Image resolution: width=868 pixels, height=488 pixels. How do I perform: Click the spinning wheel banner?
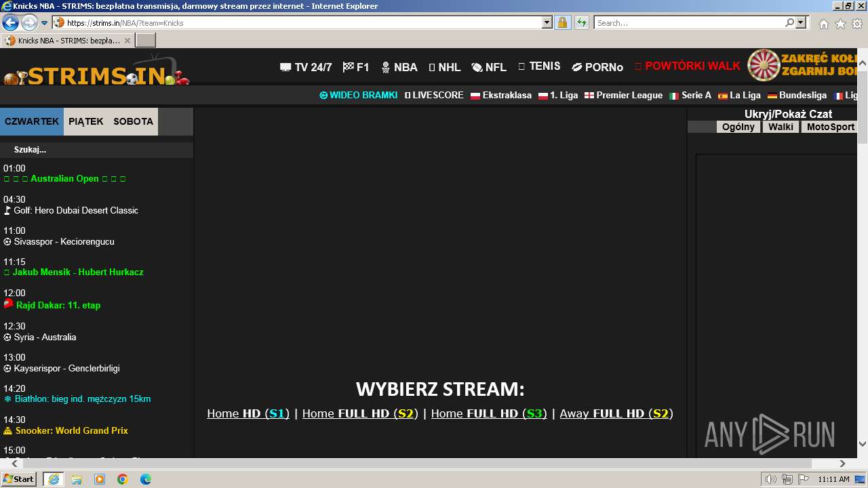(x=804, y=66)
